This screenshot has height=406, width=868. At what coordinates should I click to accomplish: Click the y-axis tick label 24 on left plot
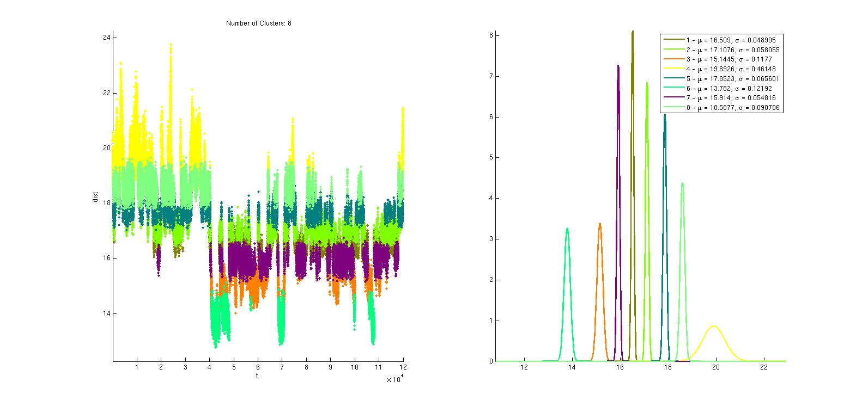point(106,38)
